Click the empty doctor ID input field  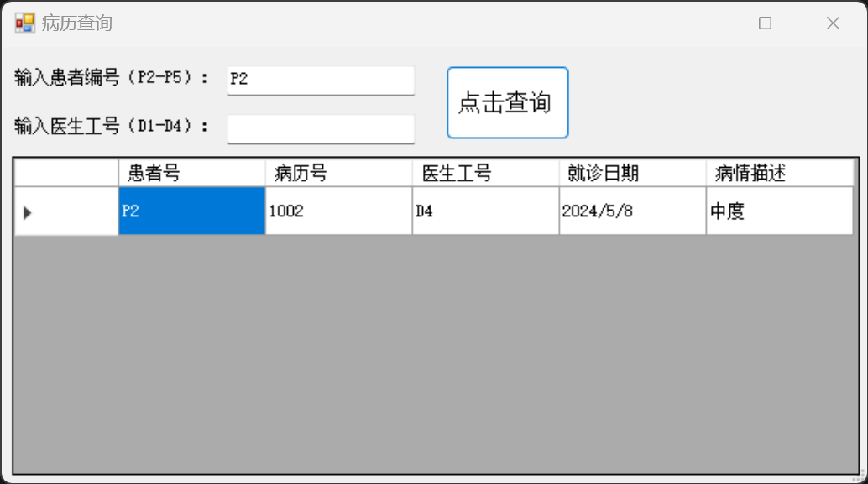pos(321,129)
